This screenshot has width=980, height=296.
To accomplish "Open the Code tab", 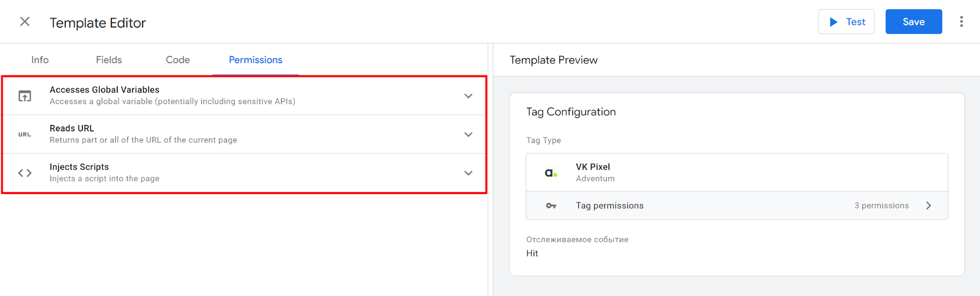I will 177,60.
